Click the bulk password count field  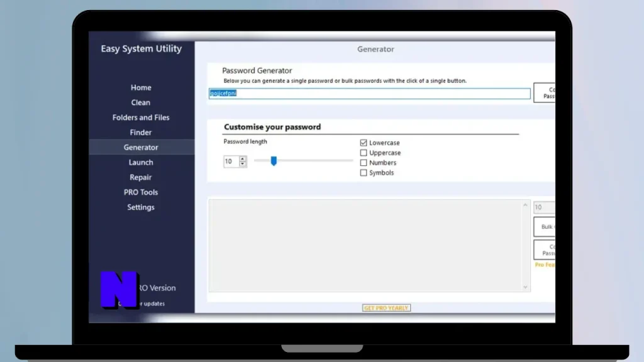click(544, 207)
